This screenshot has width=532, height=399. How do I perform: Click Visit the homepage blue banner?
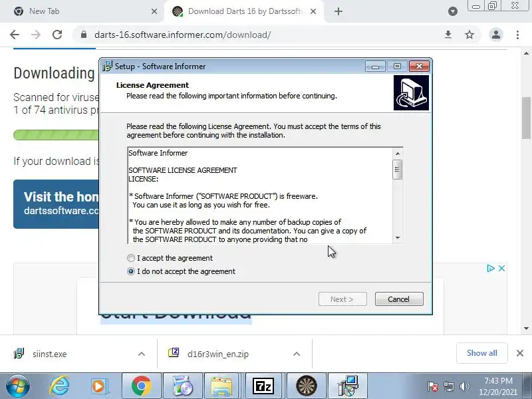click(x=56, y=204)
